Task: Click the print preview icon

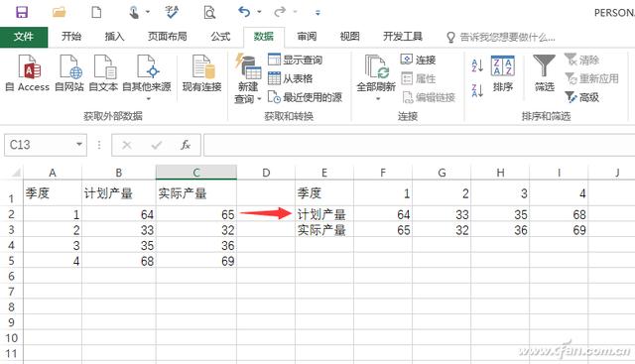Action: pos(209,13)
